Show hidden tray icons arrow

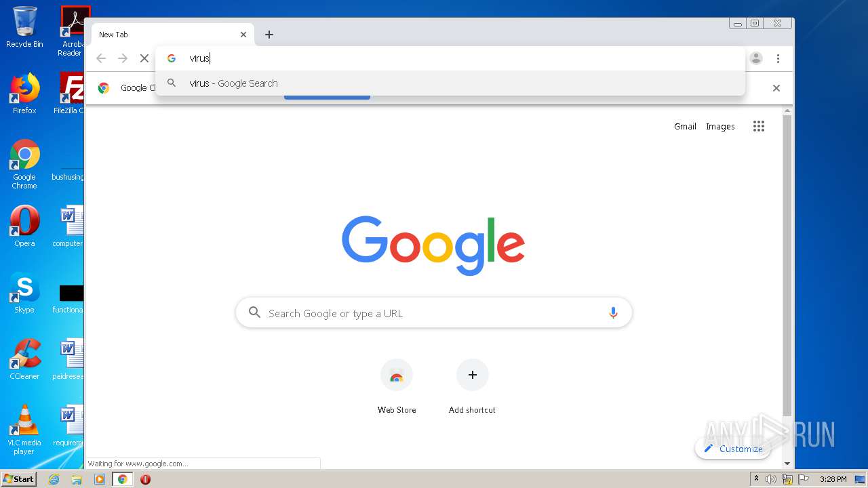756,479
